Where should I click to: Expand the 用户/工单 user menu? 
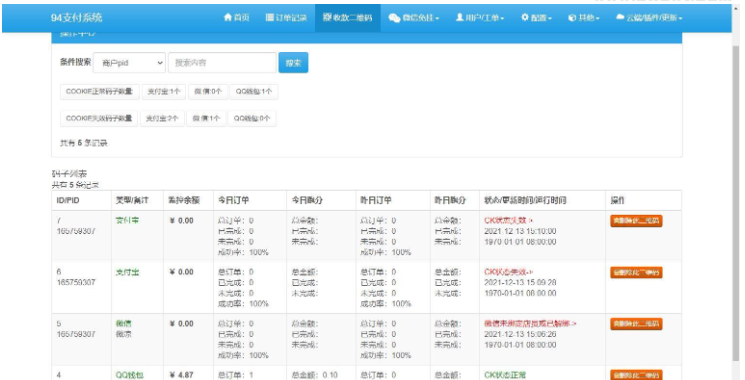[x=479, y=18]
